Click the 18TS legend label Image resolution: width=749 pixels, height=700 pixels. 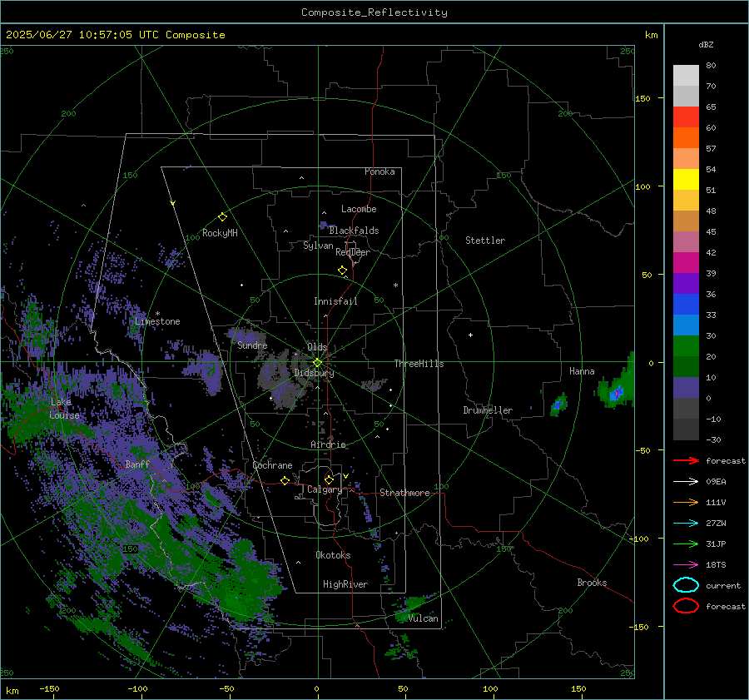[716, 565]
